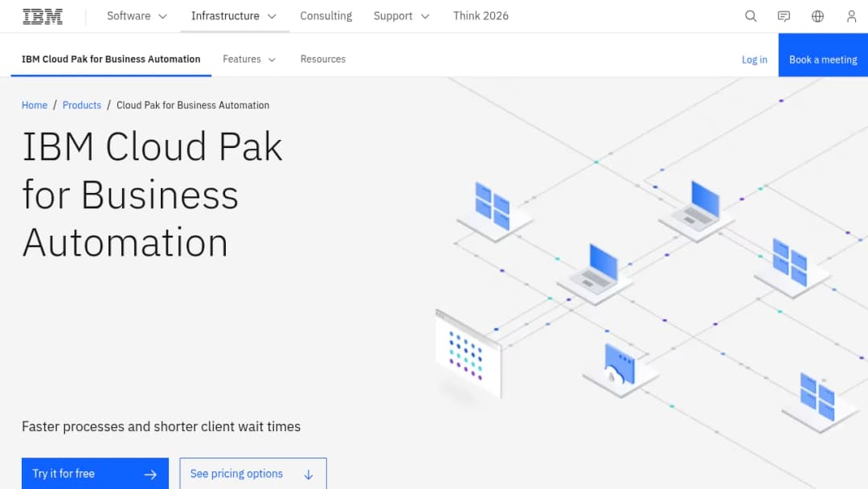The image size is (868, 489).
Task: Click See pricing options button
Action: click(x=253, y=474)
